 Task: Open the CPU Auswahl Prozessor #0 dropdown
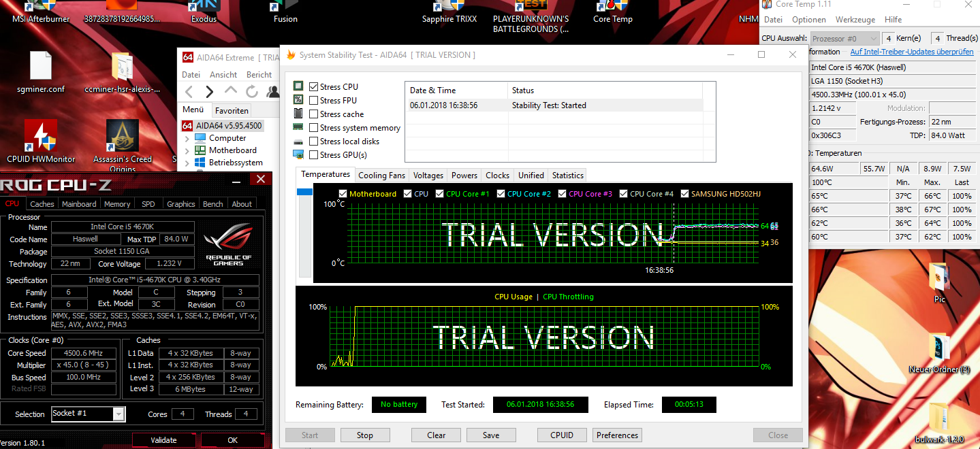click(x=844, y=39)
